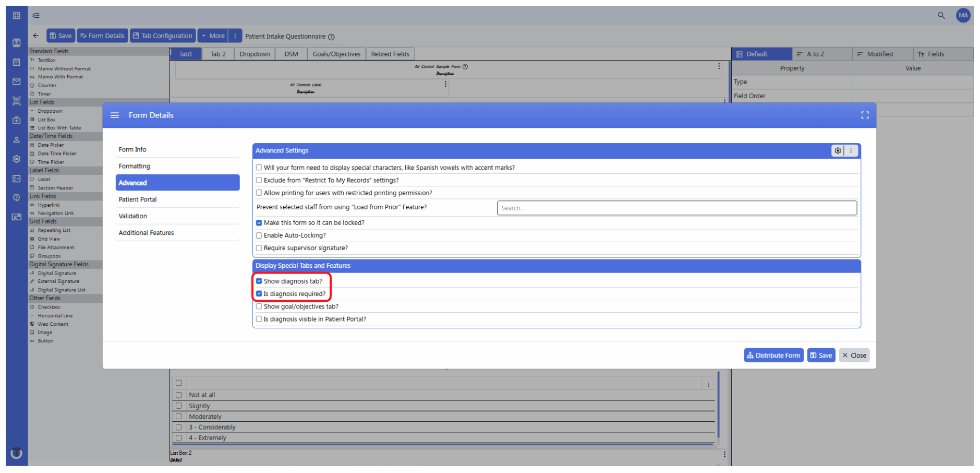Select the Grid View field type
The width and height of the screenshot is (980, 473).
[x=49, y=239]
